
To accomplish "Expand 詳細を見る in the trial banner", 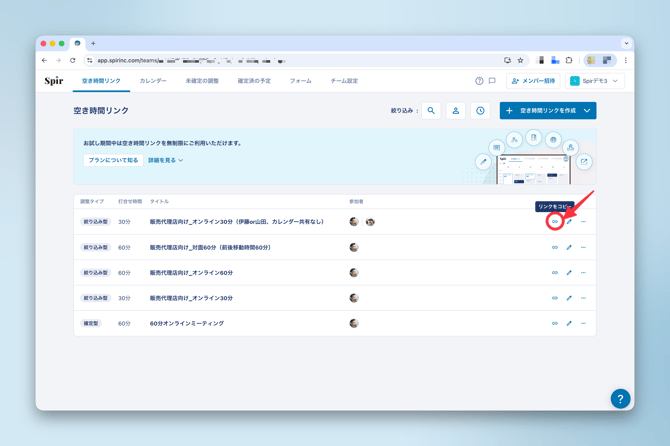I will click(165, 160).
